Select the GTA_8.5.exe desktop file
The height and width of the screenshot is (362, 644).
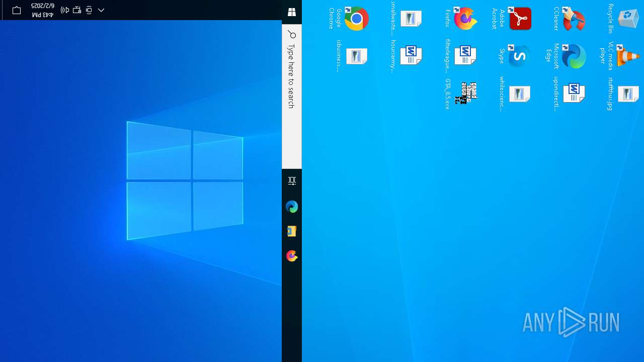point(461,94)
